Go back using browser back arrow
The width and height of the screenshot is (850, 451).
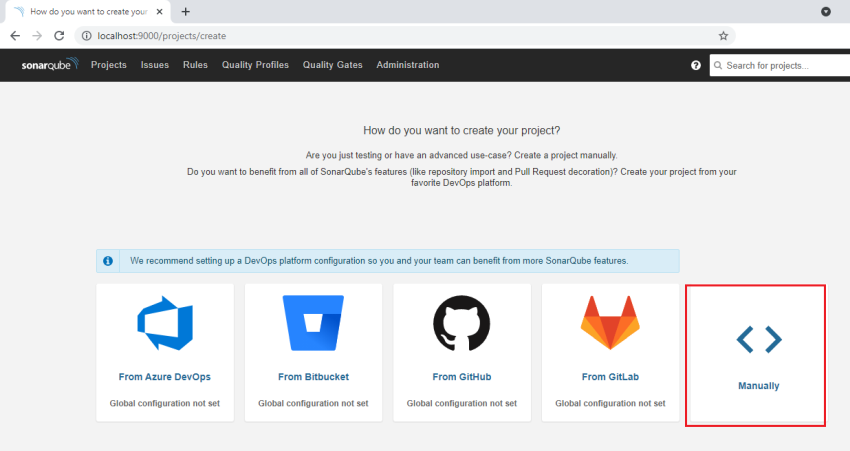click(15, 35)
